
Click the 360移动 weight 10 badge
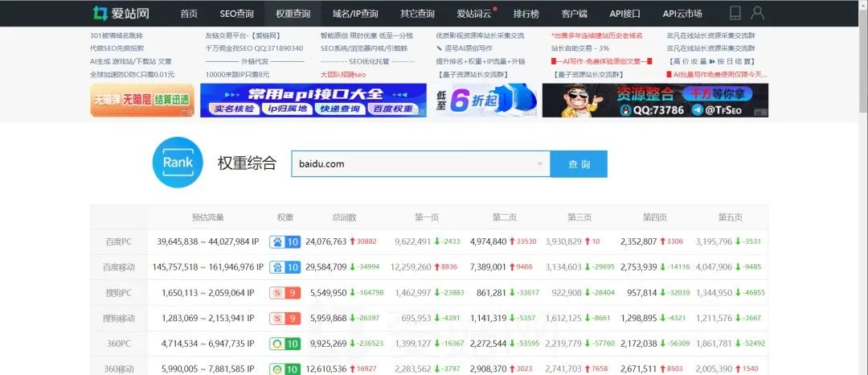pos(285,369)
